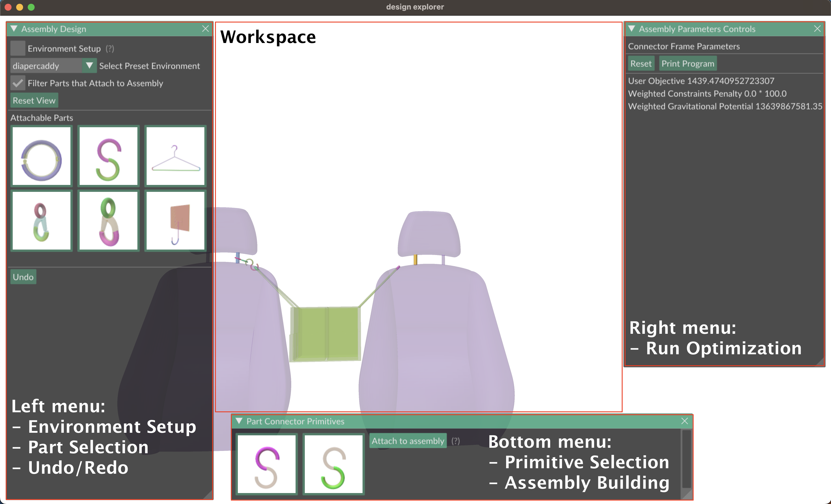Viewport: 831px width, 504px height.
Task: Open the diapercaddy preset environment dropdown
Action: pos(89,66)
